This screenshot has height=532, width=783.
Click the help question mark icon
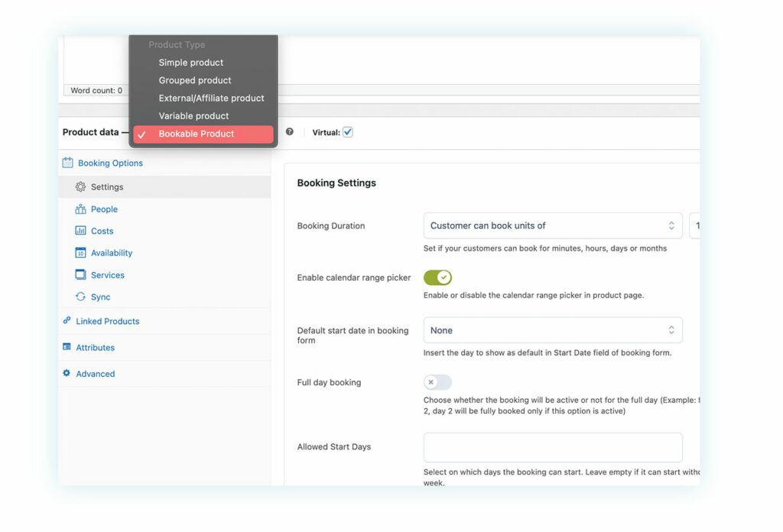tap(290, 131)
